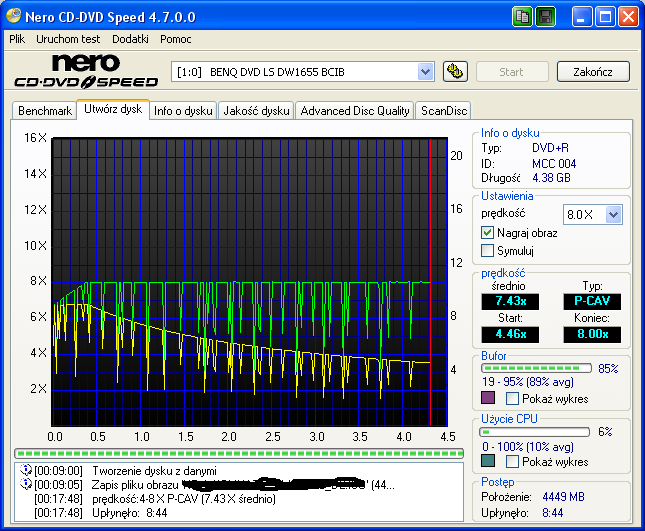Image resolution: width=645 pixels, height=531 pixels.
Task: Open the Jakość dysku tab
Action: click(256, 111)
